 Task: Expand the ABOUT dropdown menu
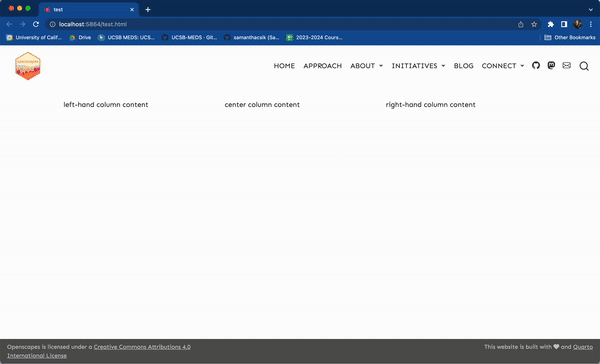366,66
